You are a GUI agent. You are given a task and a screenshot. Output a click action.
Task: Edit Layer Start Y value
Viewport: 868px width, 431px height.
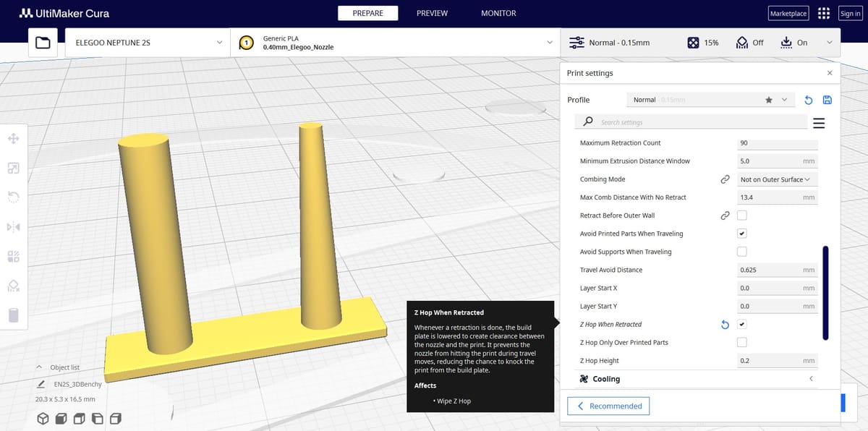[777, 307]
